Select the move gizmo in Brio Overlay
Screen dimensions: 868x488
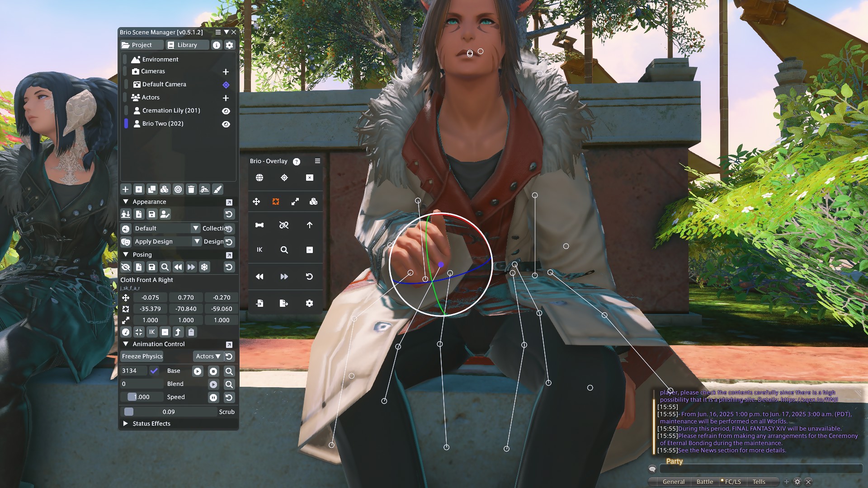coord(256,202)
